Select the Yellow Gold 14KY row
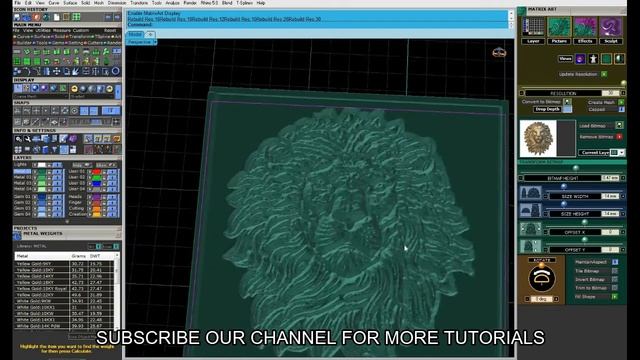This screenshot has width=640, height=360. (64, 276)
